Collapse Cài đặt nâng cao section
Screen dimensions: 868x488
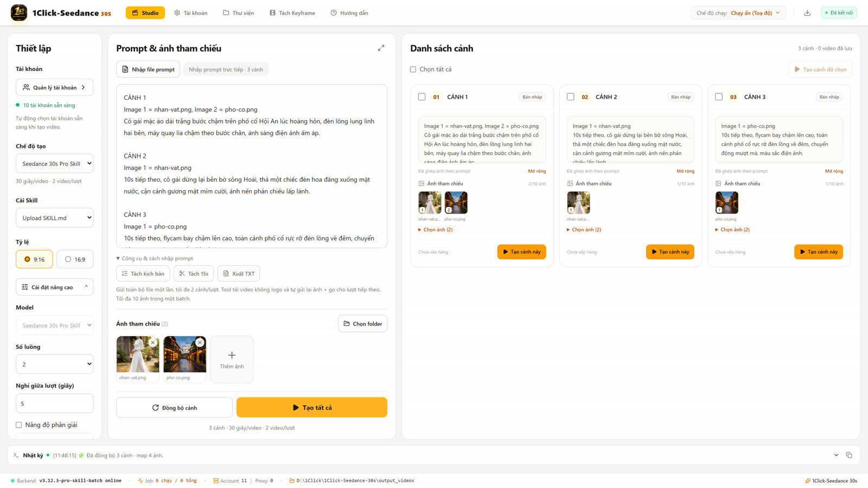pos(54,287)
